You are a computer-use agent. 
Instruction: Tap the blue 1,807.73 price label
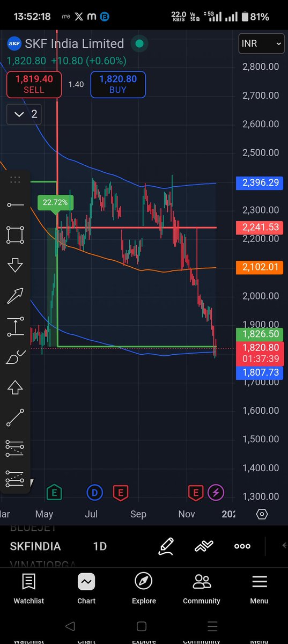(x=259, y=372)
